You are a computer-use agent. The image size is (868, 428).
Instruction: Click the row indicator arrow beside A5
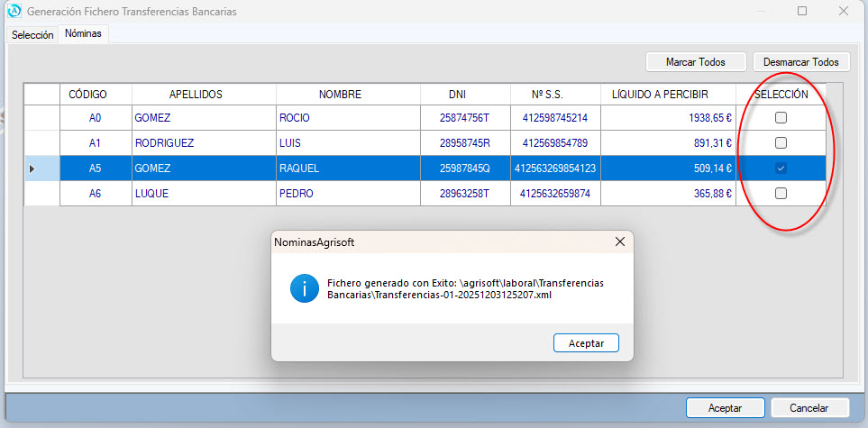pos(32,168)
